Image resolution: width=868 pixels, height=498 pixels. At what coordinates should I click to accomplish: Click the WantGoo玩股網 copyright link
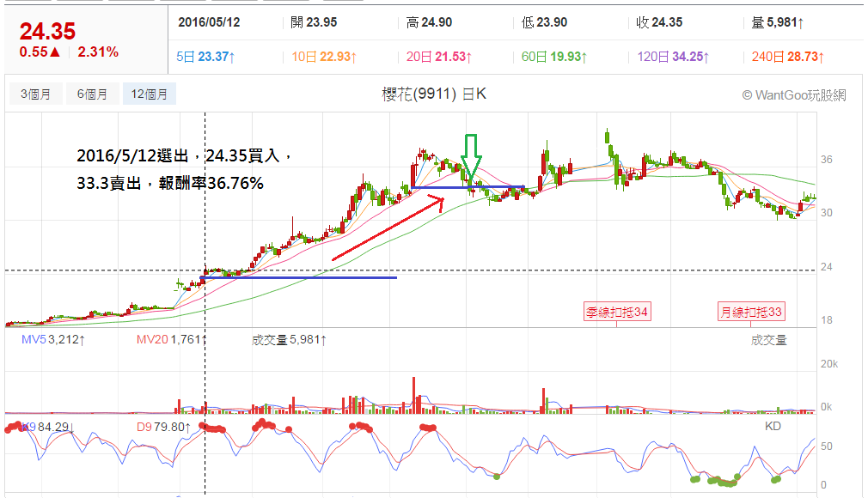point(794,95)
